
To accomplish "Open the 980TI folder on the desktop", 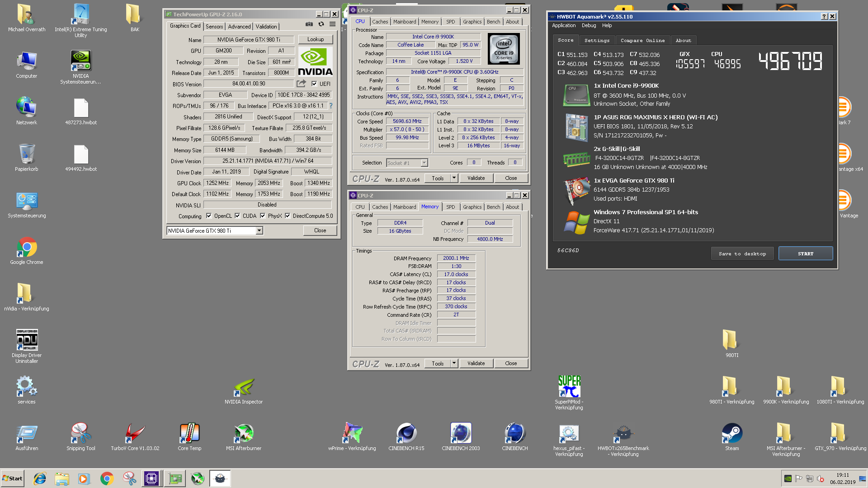I will (732, 344).
